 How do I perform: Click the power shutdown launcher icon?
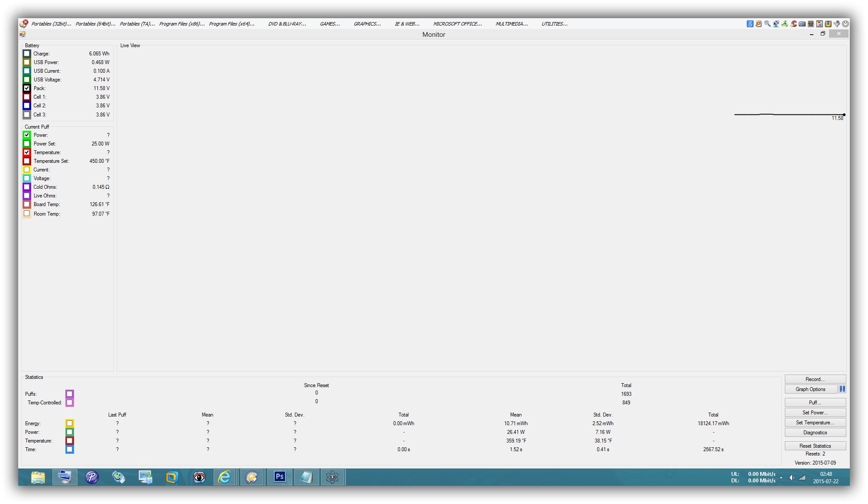tap(845, 24)
